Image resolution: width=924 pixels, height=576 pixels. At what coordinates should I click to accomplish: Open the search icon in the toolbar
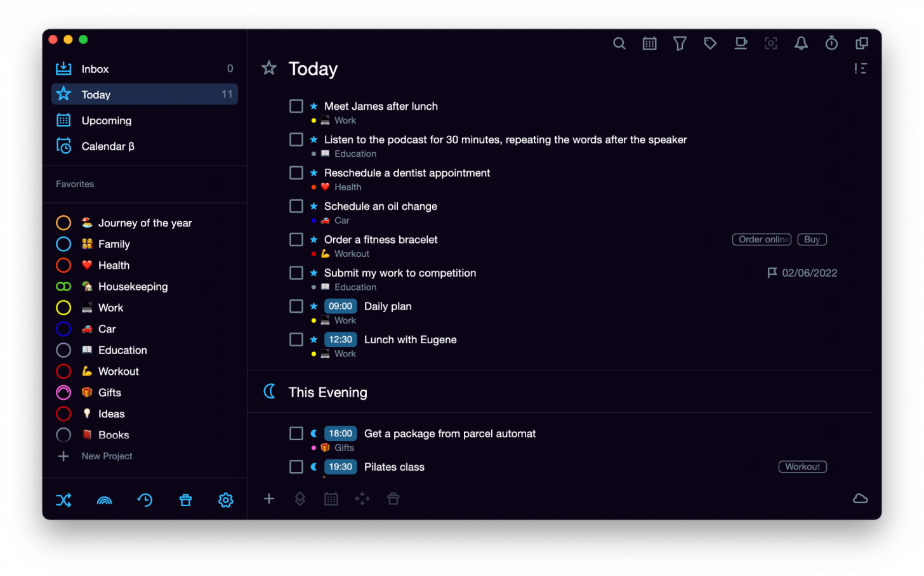[619, 43]
